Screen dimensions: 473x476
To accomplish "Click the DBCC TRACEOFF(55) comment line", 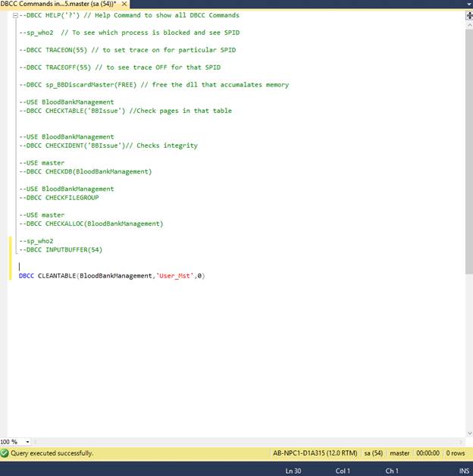I will (x=120, y=67).
